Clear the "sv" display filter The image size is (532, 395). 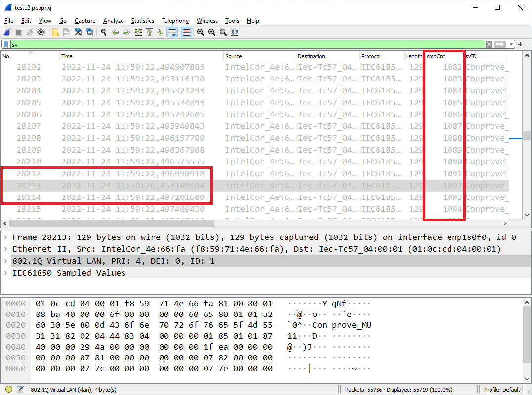coord(489,44)
